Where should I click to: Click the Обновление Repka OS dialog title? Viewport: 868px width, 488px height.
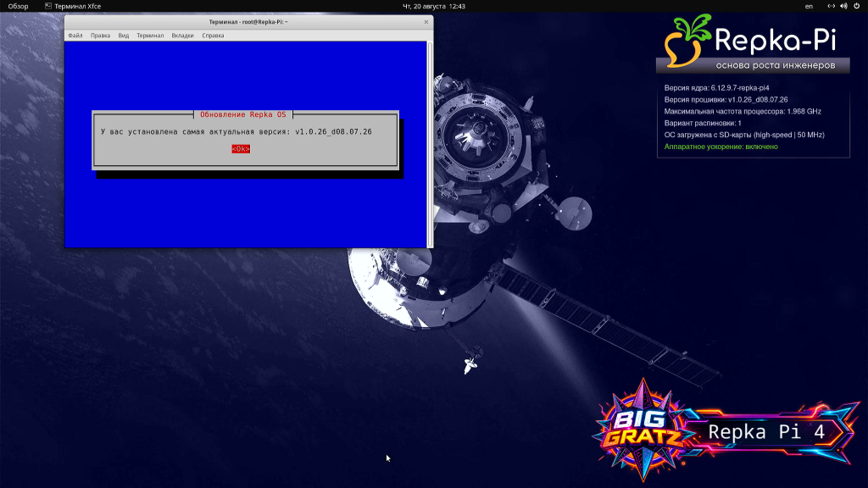pyautogui.click(x=243, y=114)
